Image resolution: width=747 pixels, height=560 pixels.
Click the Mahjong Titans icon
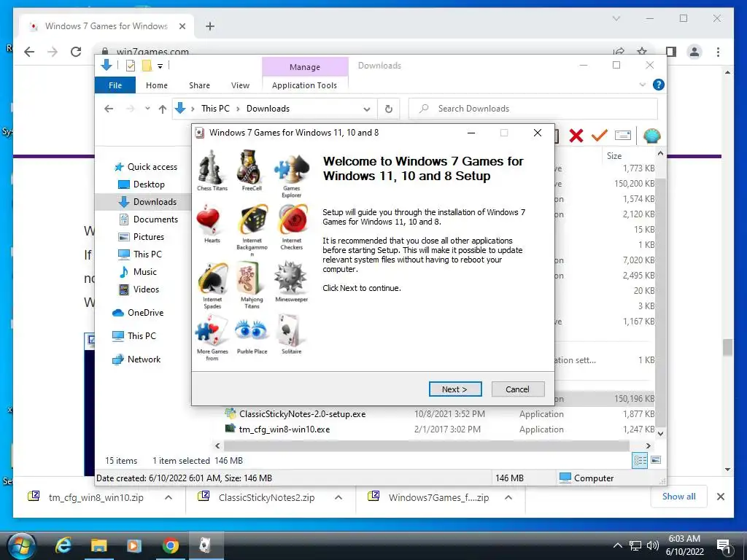click(252, 279)
